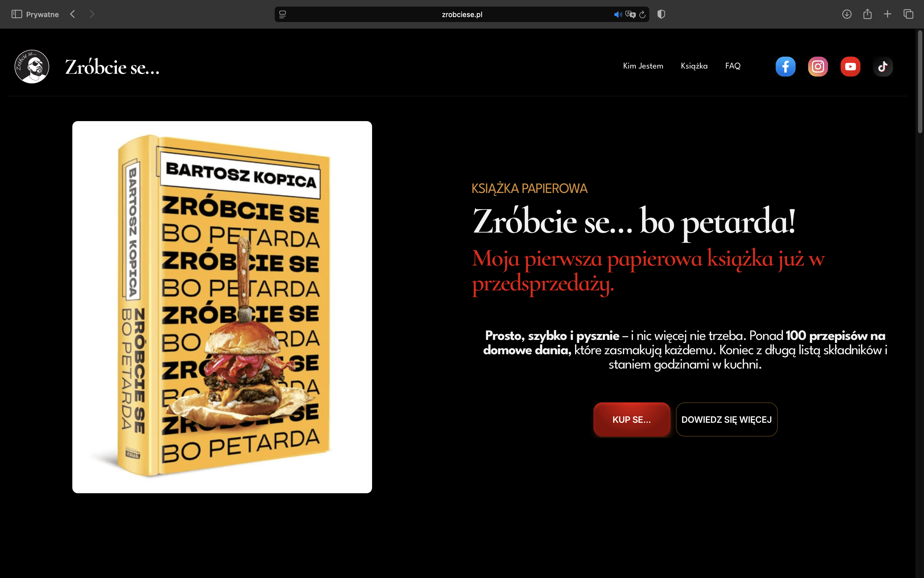Click the red KUP SE... button
Viewport: 924px width, 578px height.
[631, 419]
